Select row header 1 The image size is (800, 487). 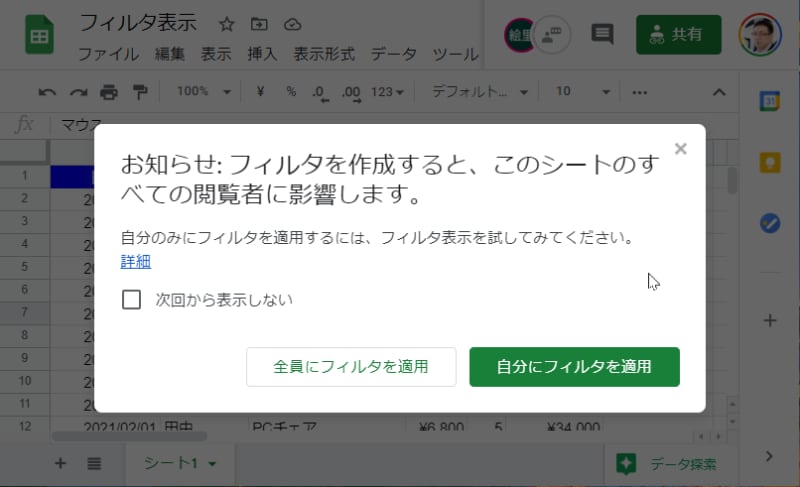point(24,176)
